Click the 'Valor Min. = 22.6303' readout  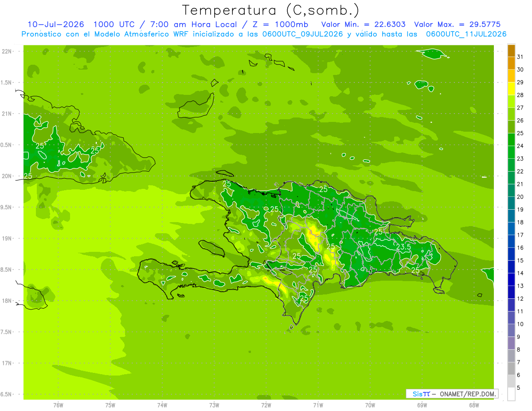[x=363, y=24]
